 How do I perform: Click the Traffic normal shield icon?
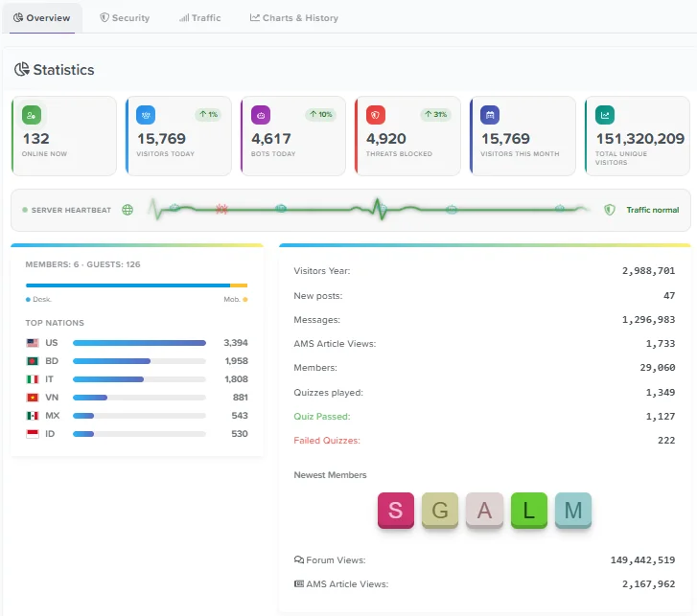click(610, 210)
